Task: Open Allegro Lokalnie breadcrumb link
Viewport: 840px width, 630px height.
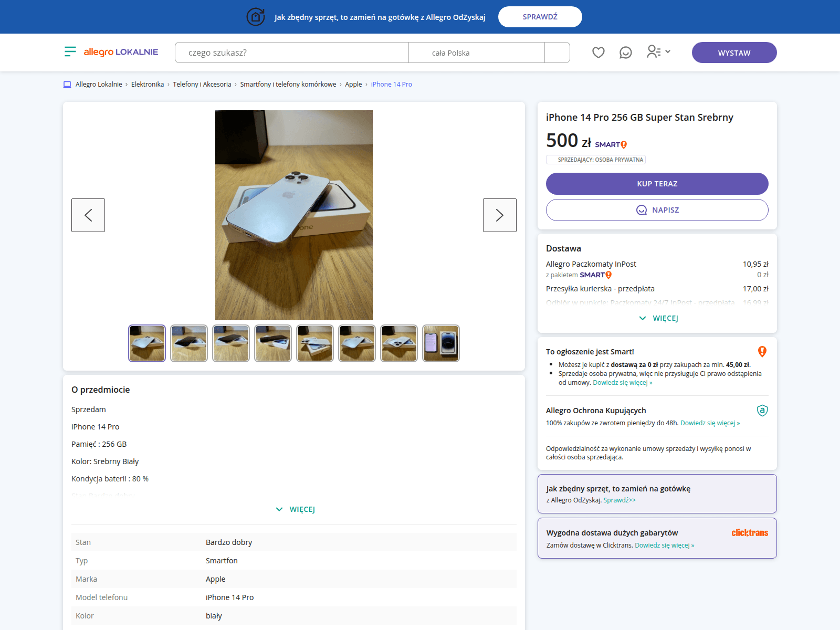Action: pos(99,85)
